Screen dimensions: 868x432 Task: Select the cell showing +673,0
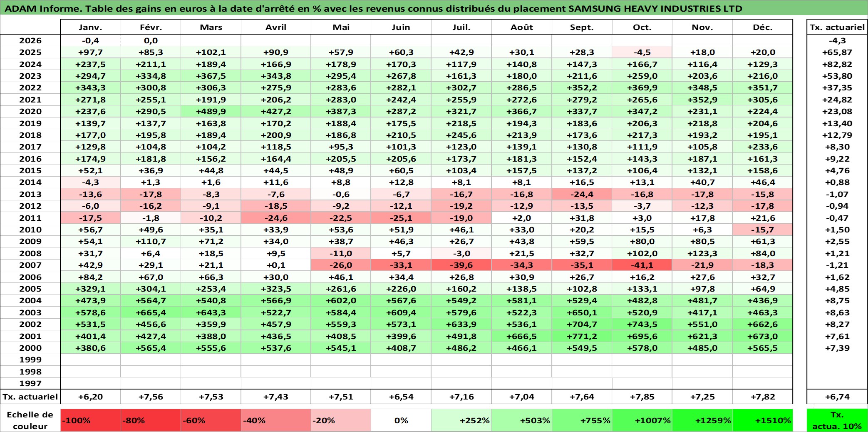point(763,336)
